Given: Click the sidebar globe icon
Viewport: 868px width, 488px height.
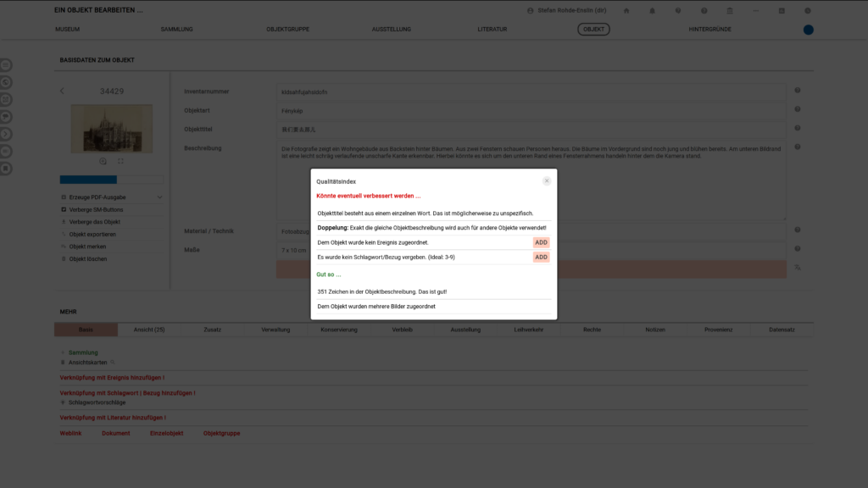Looking at the screenshot, I should pos(6,82).
